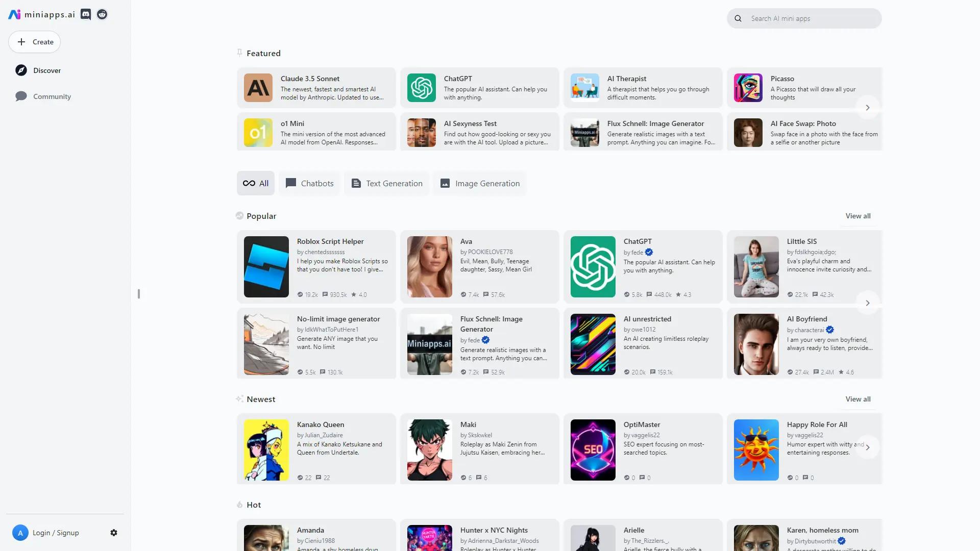Show more Newest apps via chevron arrow
Viewport: 980px width, 551px height.
point(867,447)
